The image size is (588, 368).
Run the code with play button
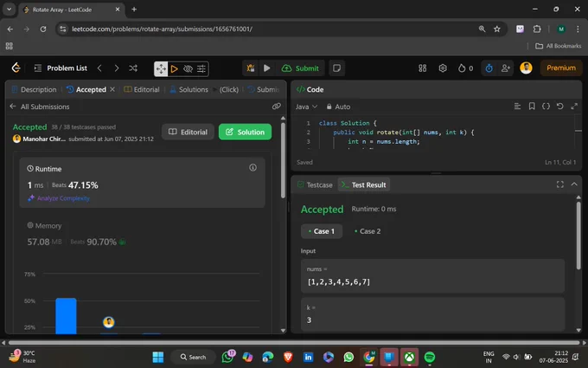coord(267,68)
